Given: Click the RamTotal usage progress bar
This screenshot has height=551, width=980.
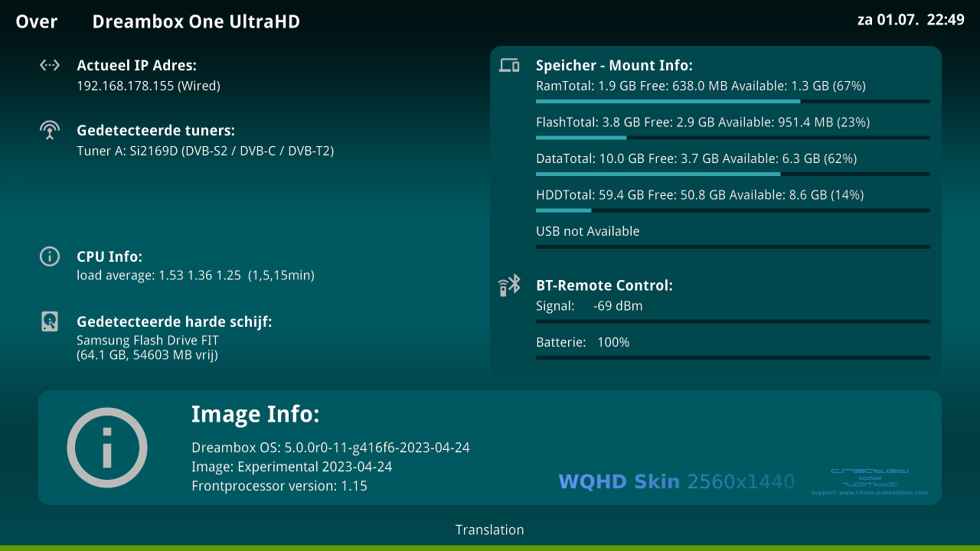Looking at the screenshot, I should tap(732, 101).
